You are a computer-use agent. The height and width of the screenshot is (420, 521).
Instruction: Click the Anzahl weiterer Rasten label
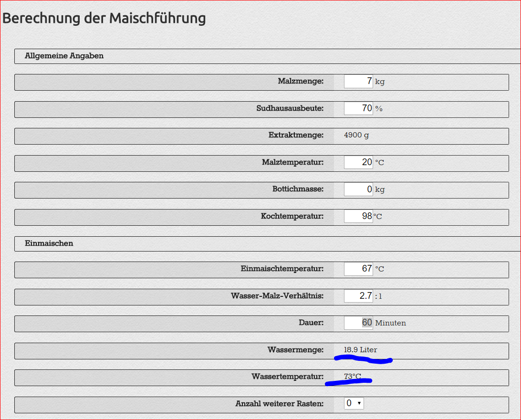pyautogui.click(x=279, y=404)
